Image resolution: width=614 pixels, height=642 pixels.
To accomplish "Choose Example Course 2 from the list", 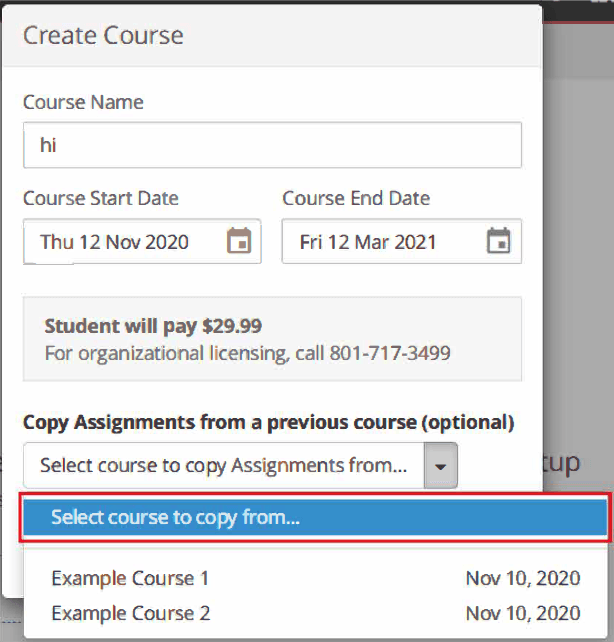I will coord(130,613).
